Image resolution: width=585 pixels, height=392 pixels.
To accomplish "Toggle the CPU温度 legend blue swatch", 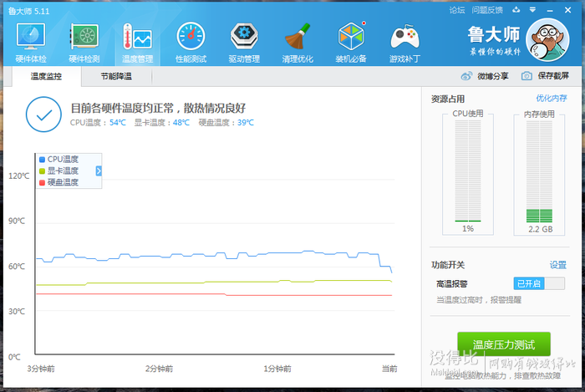I will (42, 160).
